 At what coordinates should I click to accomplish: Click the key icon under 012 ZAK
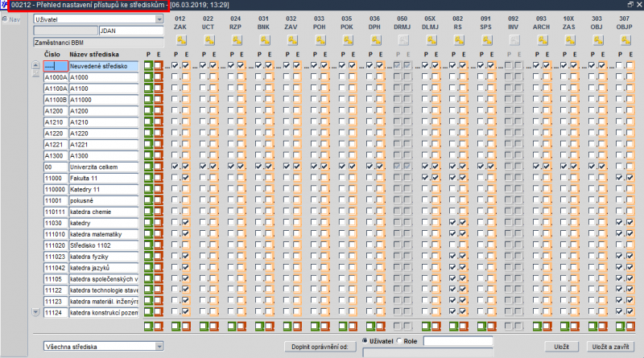(x=181, y=40)
